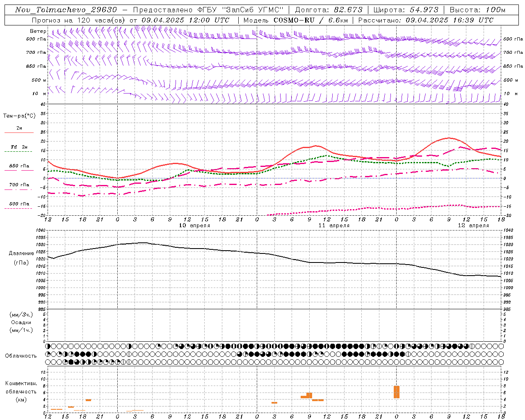
Task: Click the Осадки label
Action: [x=21, y=322]
